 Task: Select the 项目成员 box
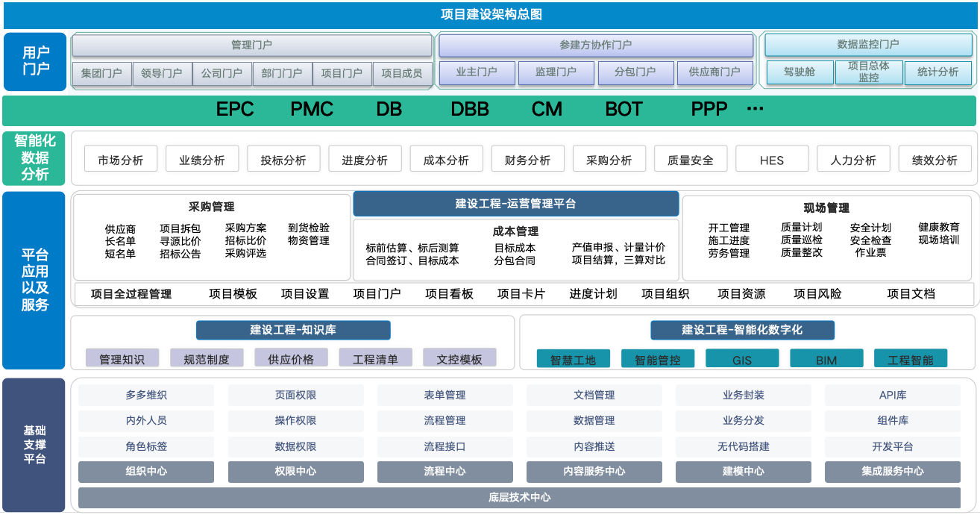[x=402, y=73]
